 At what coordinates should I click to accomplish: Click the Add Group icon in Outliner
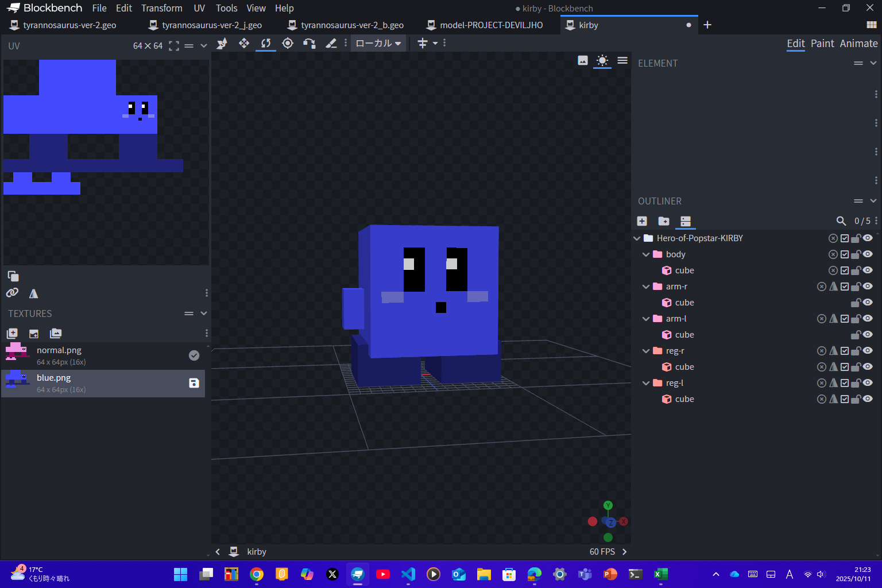coord(664,221)
